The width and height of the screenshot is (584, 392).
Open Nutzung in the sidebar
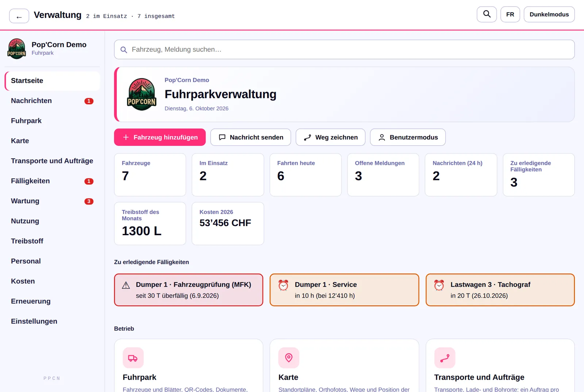click(x=52, y=221)
